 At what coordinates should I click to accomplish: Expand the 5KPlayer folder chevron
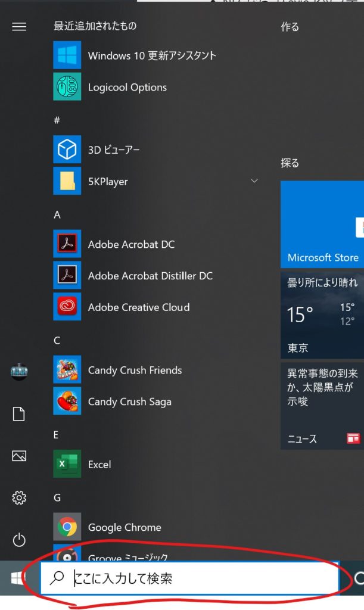click(254, 181)
